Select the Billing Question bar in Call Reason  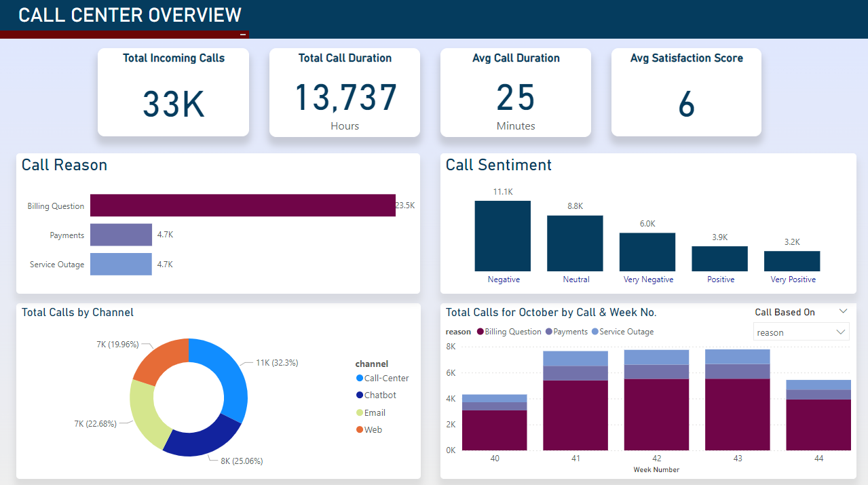click(x=243, y=206)
